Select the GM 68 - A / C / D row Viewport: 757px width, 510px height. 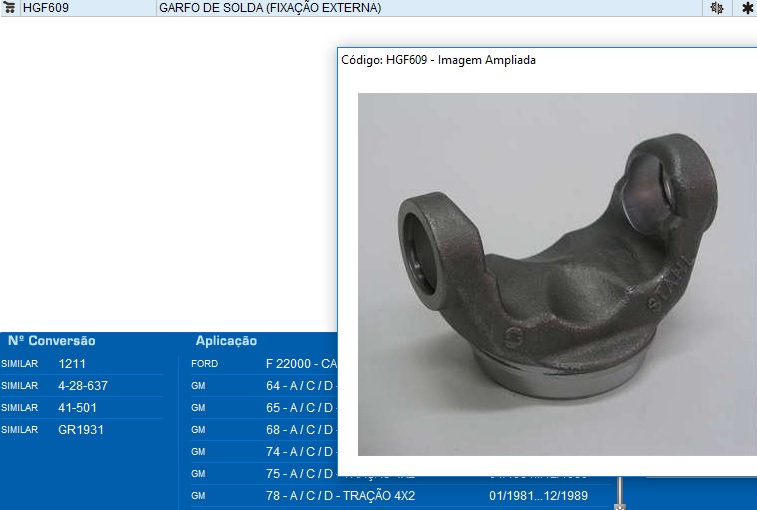(x=262, y=430)
